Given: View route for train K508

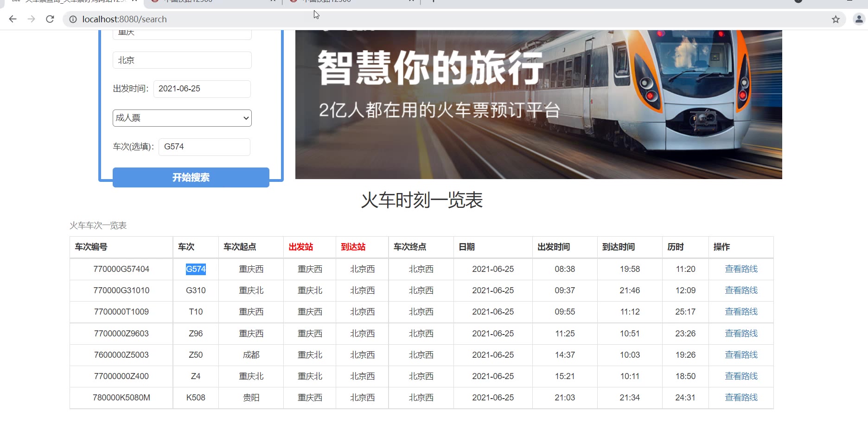Looking at the screenshot, I should (x=741, y=398).
